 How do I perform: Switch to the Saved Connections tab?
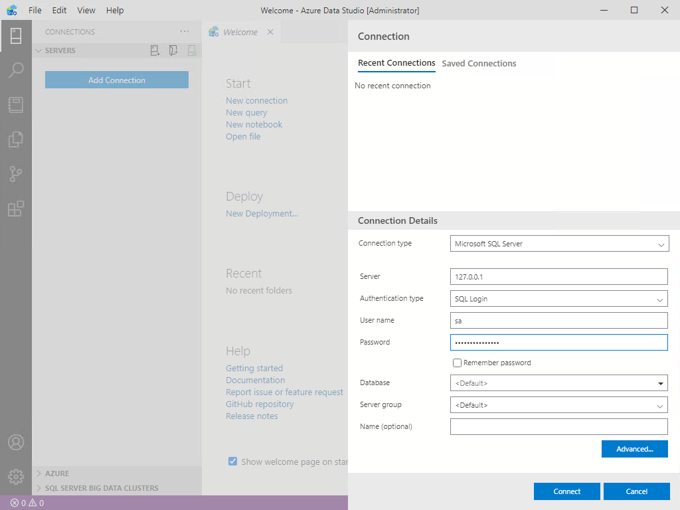click(479, 64)
